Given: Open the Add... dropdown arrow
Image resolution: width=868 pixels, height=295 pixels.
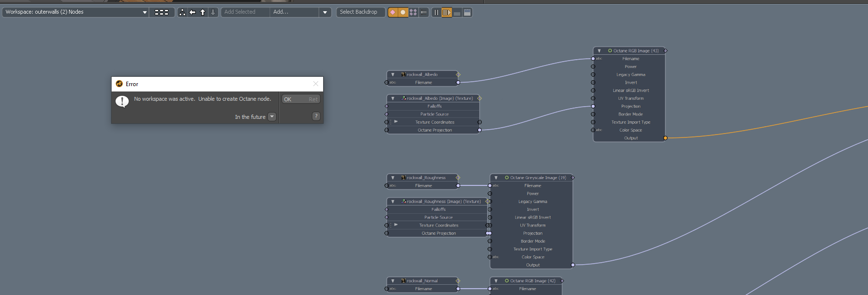Looking at the screenshot, I should click(325, 12).
